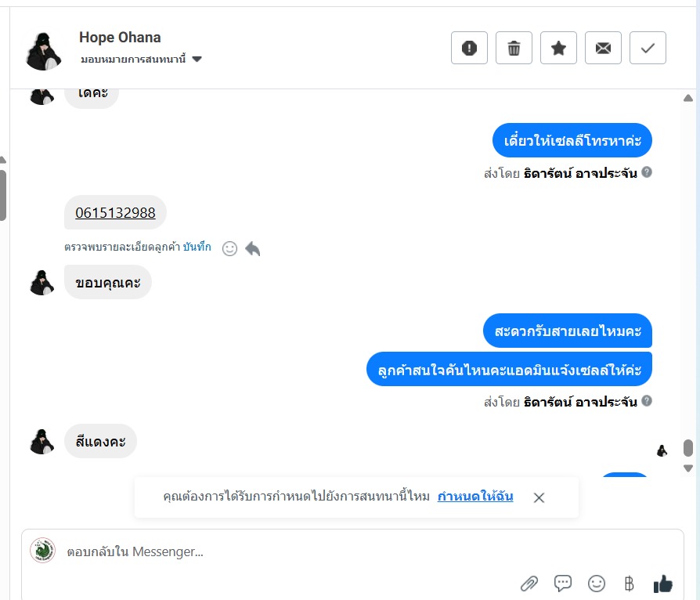
Task: Mark conversation unread with envelope icon
Action: [603, 48]
